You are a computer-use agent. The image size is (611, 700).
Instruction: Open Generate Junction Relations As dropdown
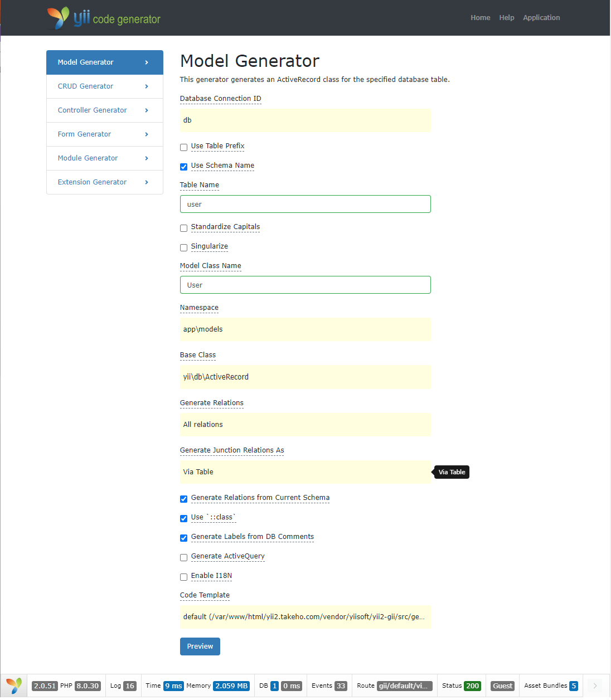coord(305,472)
